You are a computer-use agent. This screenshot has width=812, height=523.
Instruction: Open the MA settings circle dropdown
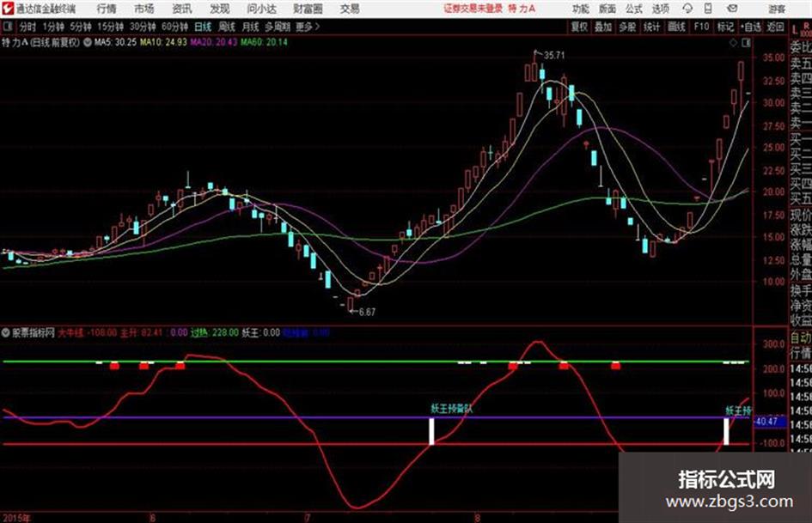[88, 42]
